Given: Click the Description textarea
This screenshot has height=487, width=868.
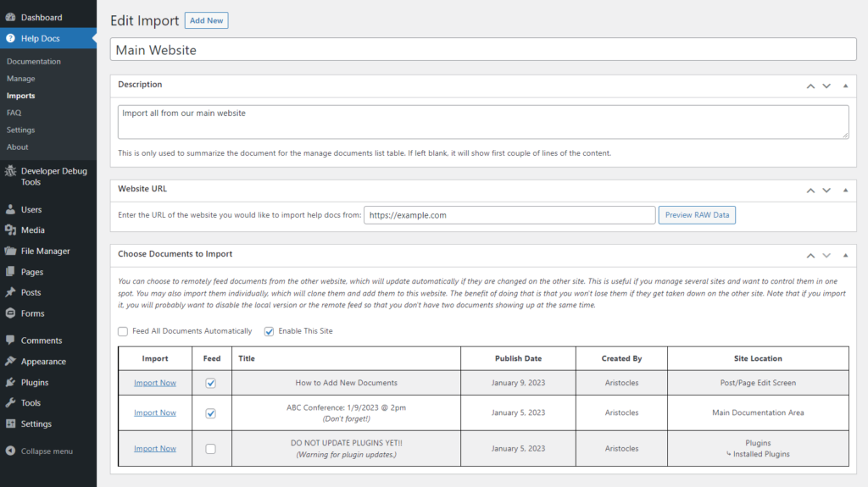Looking at the screenshot, I should [x=483, y=122].
